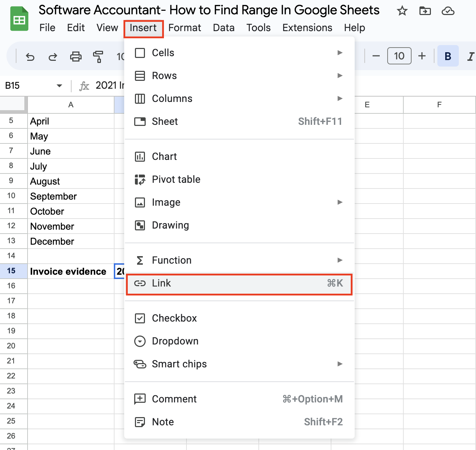Open the View menu
The height and width of the screenshot is (450, 476).
tap(107, 28)
